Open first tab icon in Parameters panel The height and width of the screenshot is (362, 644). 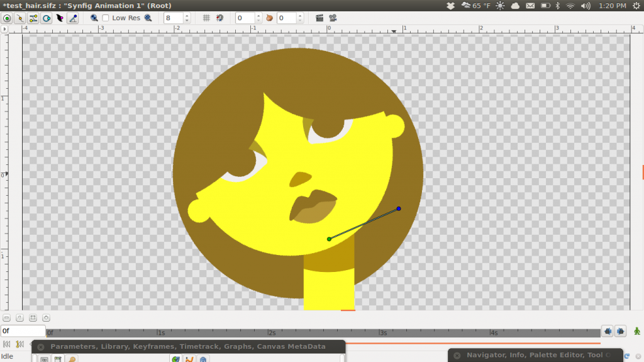point(45,359)
